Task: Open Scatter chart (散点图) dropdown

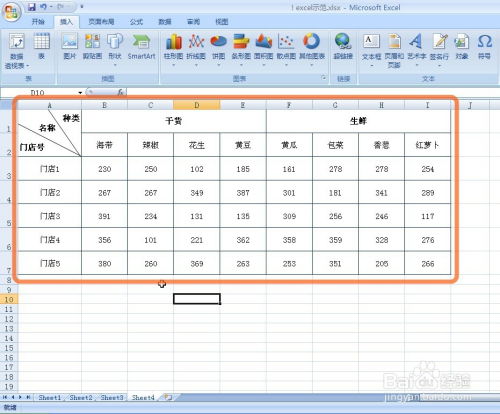Action: point(286,65)
